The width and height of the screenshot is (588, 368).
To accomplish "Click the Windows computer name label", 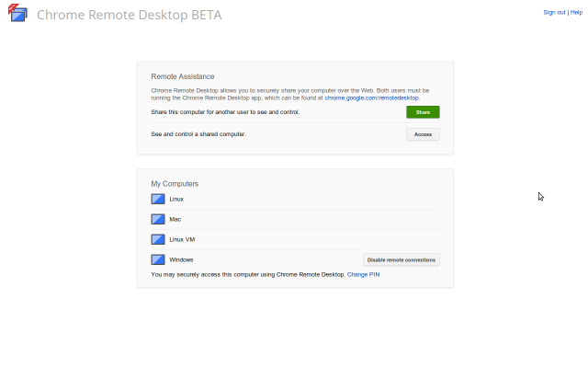I will pos(181,259).
